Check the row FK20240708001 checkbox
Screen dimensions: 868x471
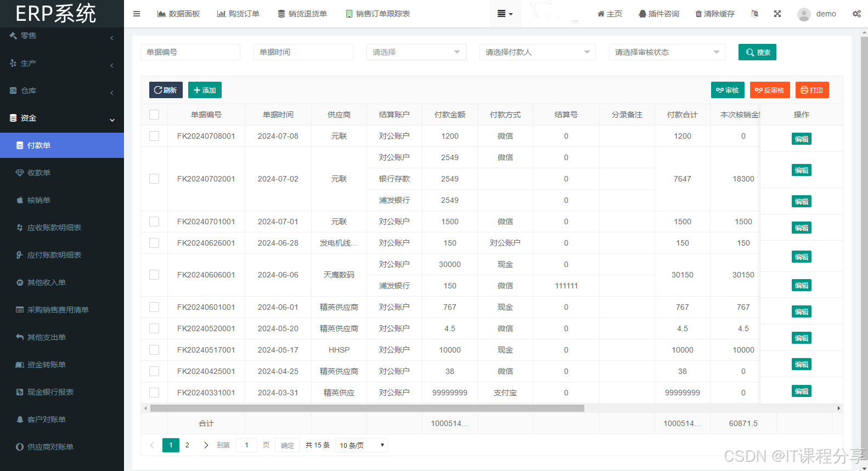(x=154, y=136)
